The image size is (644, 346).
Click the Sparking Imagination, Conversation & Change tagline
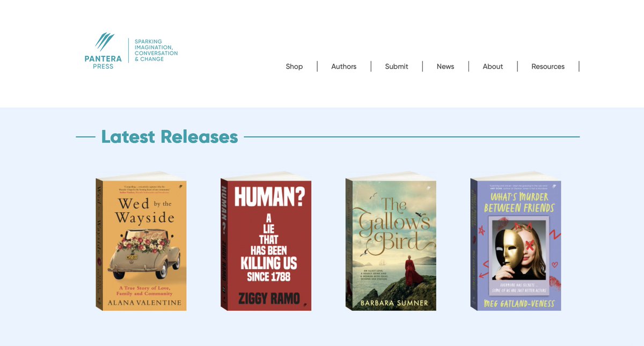pyautogui.click(x=156, y=50)
